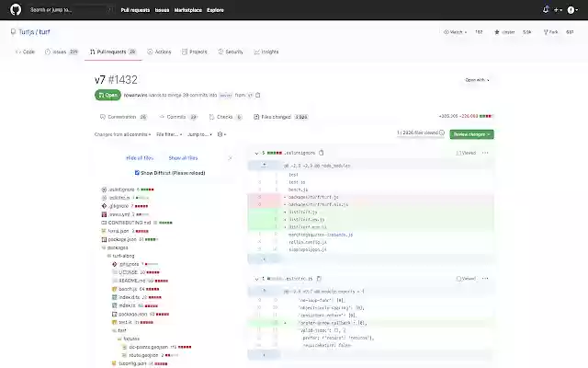Viewport: 588px width, 368px height.
Task: Mark .eslintrc.js as Viewed
Action: point(466,279)
